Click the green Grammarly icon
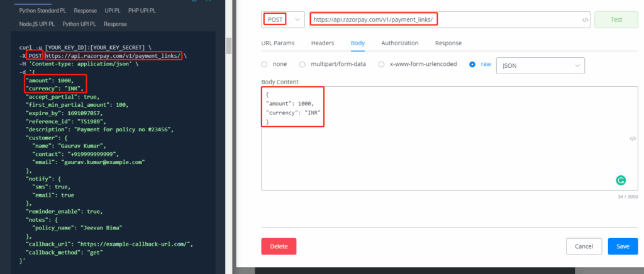Image resolution: width=644 pixels, height=274 pixels. (621, 180)
